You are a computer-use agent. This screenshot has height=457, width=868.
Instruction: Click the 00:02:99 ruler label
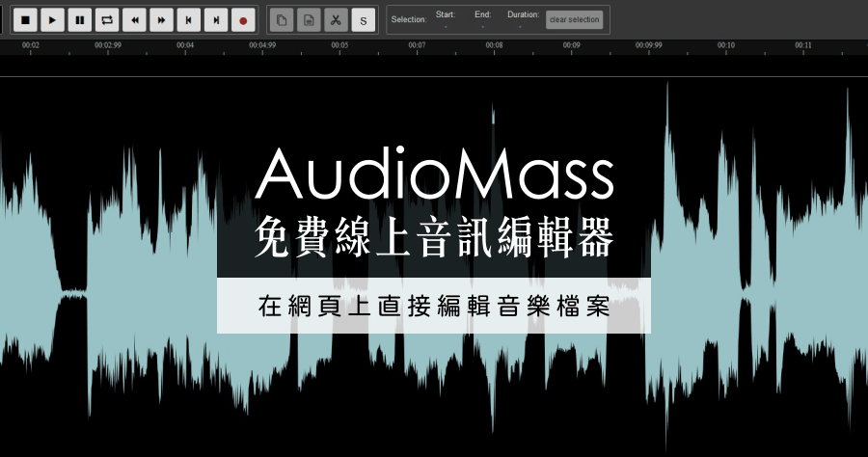[x=108, y=45]
